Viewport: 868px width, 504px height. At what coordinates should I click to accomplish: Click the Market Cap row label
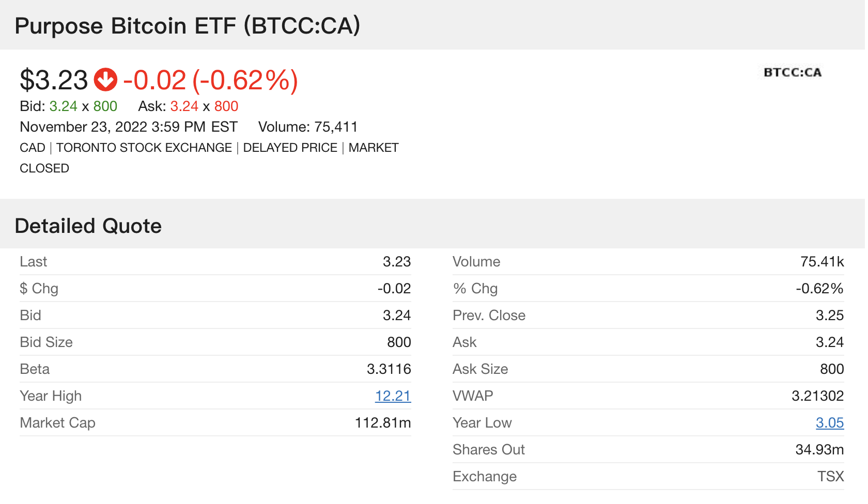click(57, 423)
